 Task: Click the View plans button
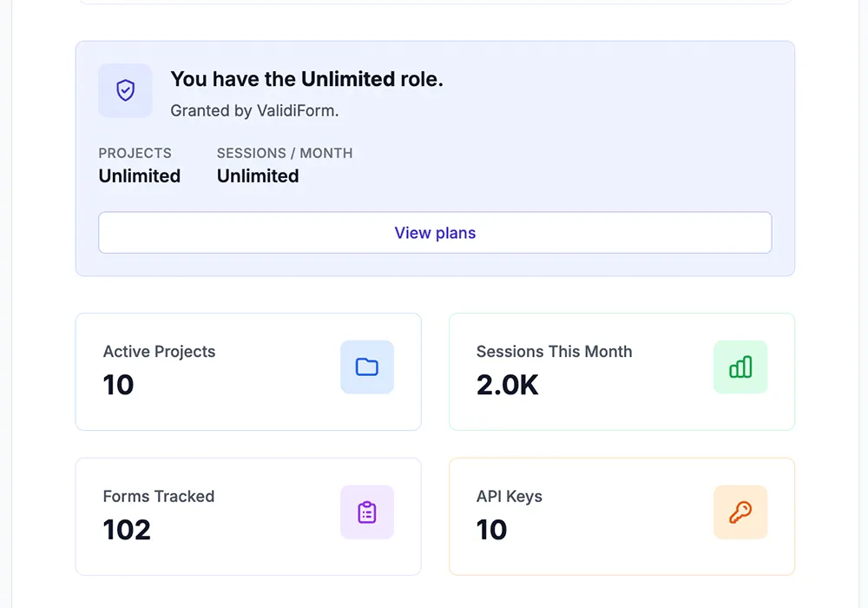[x=435, y=233]
